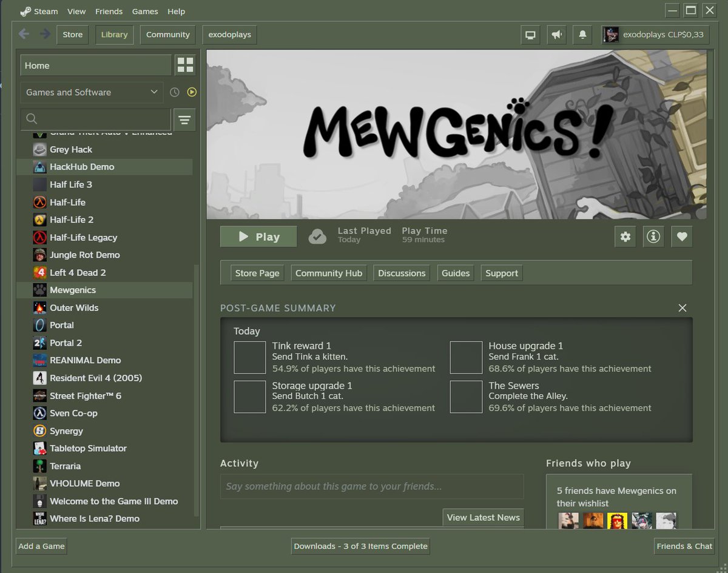Launch Mewgenics with the Play button
Viewport: 728px width, 573px height.
tap(258, 236)
